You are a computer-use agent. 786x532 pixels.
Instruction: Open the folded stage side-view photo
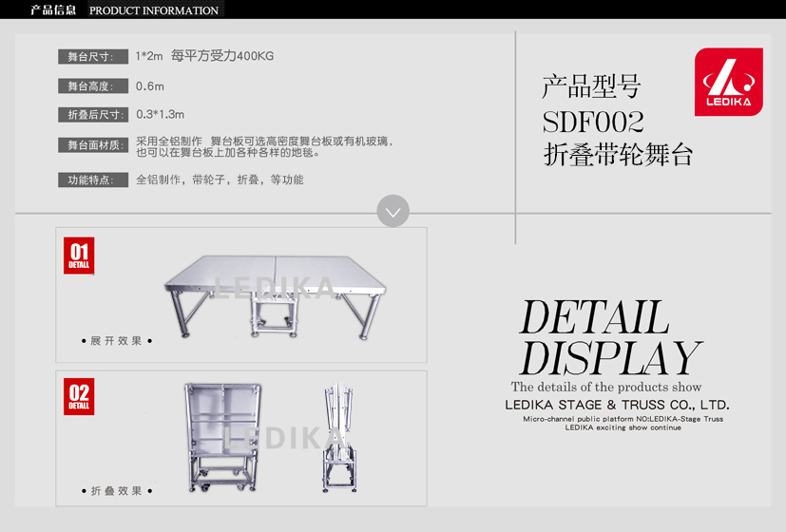tap(339, 438)
